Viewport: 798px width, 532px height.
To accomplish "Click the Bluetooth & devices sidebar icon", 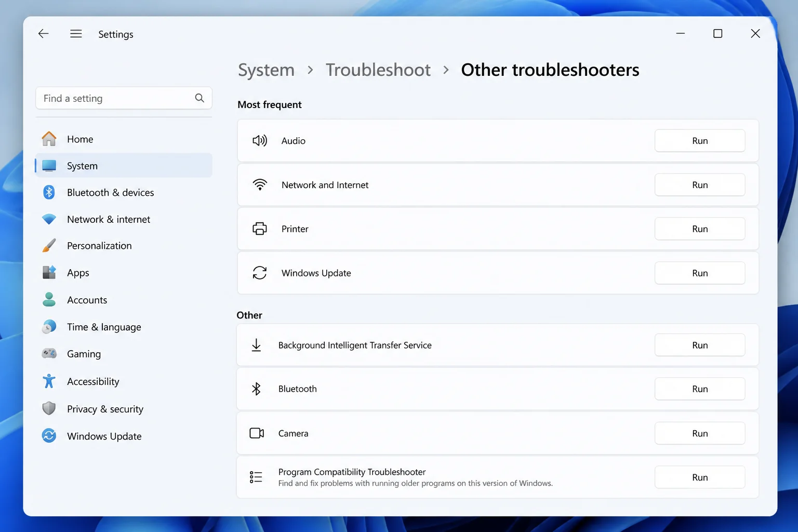I will tap(49, 192).
